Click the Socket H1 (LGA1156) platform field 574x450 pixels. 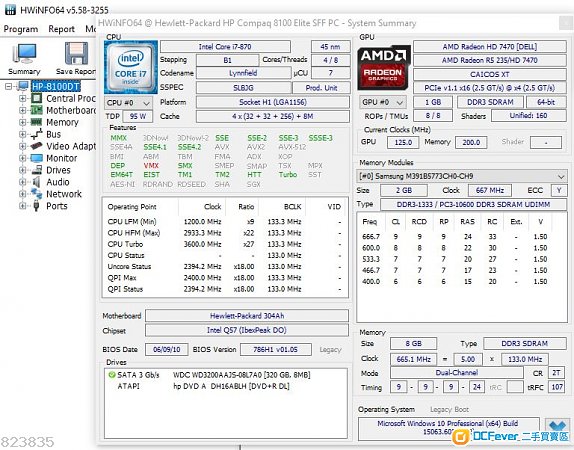tap(273, 102)
